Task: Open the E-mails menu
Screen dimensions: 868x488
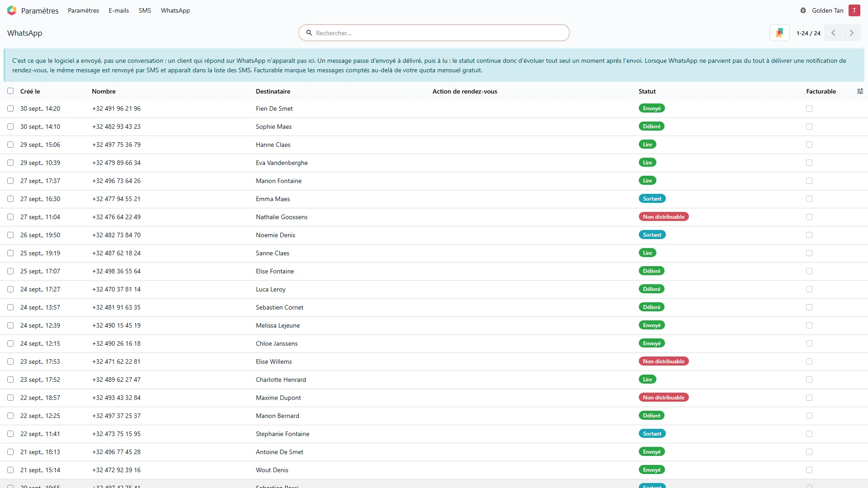Action: 118,10
